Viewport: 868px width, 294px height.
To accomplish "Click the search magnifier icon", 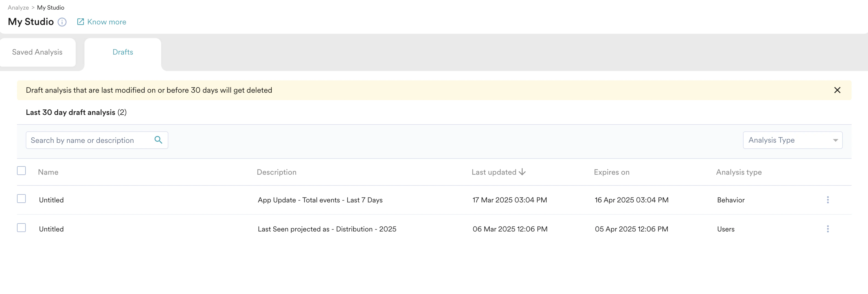I will coord(158,140).
